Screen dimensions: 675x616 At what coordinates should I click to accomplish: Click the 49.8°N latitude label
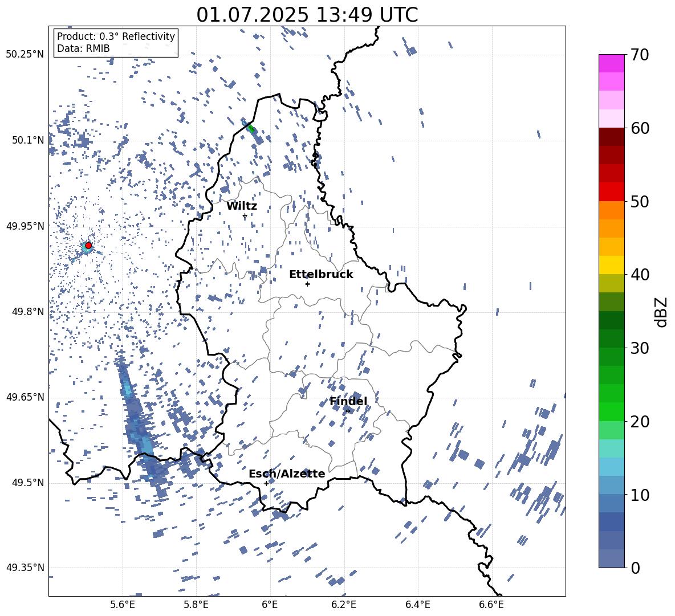pyautogui.click(x=28, y=312)
